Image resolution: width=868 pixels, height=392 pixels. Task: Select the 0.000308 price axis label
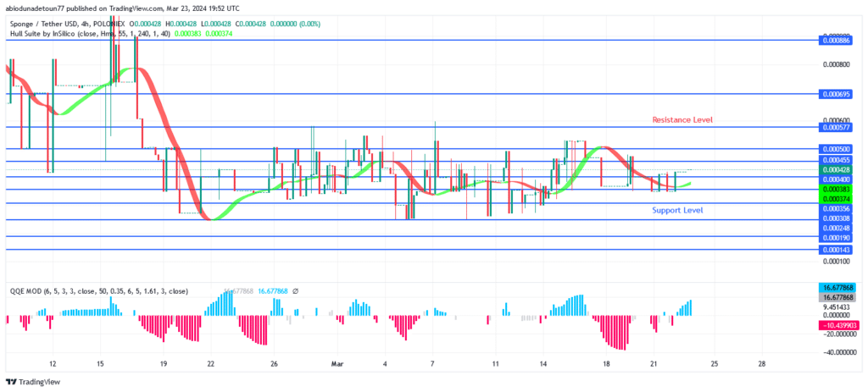click(837, 219)
